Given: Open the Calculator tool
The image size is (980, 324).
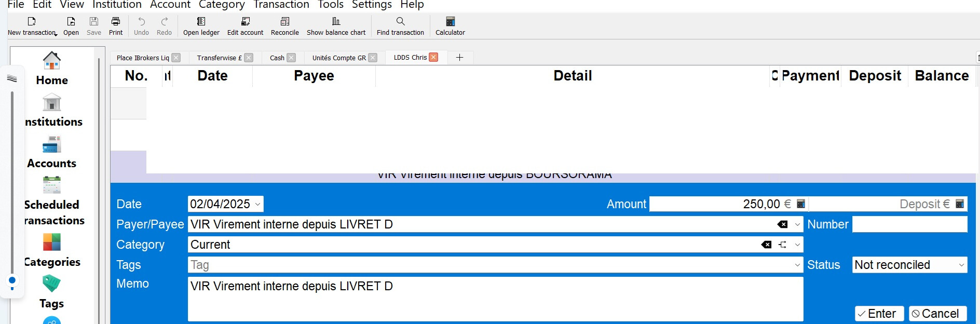Looking at the screenshot, I should 450,21.
